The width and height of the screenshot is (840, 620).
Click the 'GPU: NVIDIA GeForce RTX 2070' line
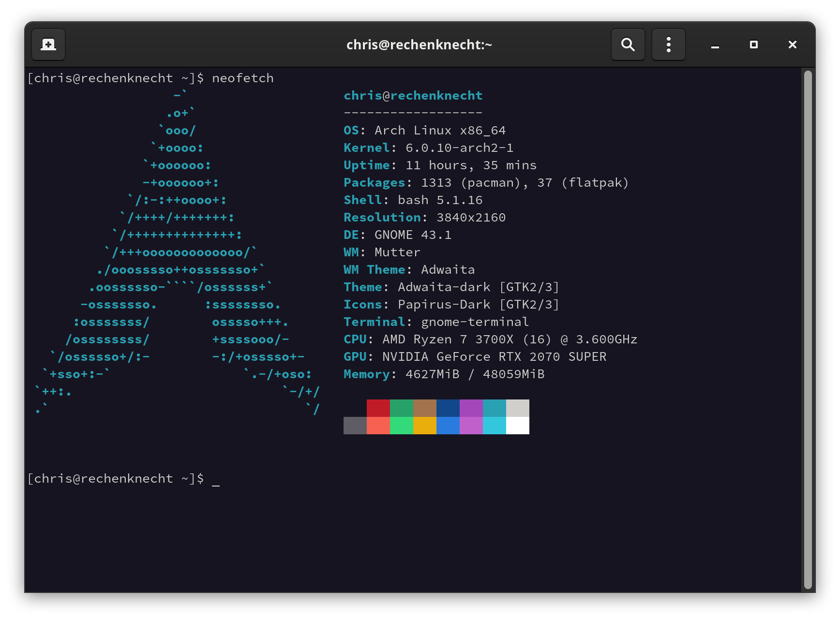click(x=475, y=357)
